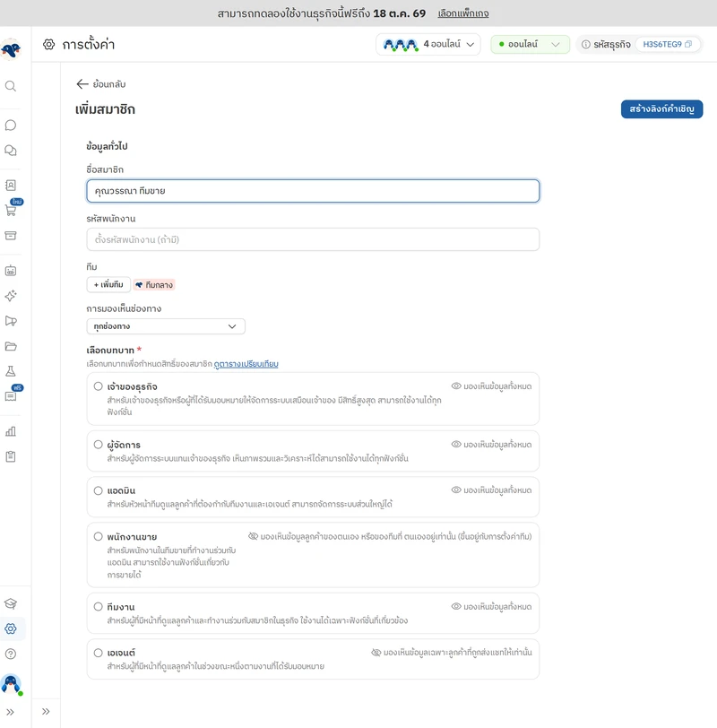
Task: Open the green ออนไลน์ status dropdown
Action: pyautogui.click(x=530, y=44)
